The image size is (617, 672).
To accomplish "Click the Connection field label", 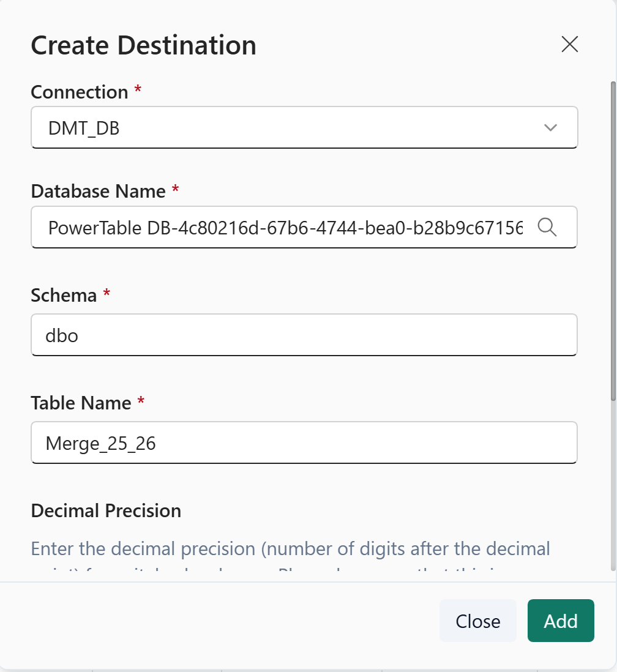I will 79,92.
